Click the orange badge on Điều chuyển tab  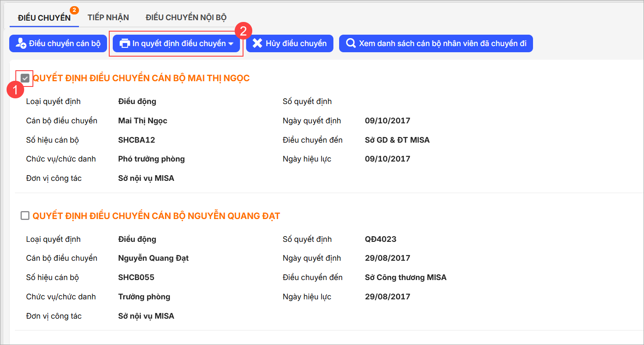75,10
